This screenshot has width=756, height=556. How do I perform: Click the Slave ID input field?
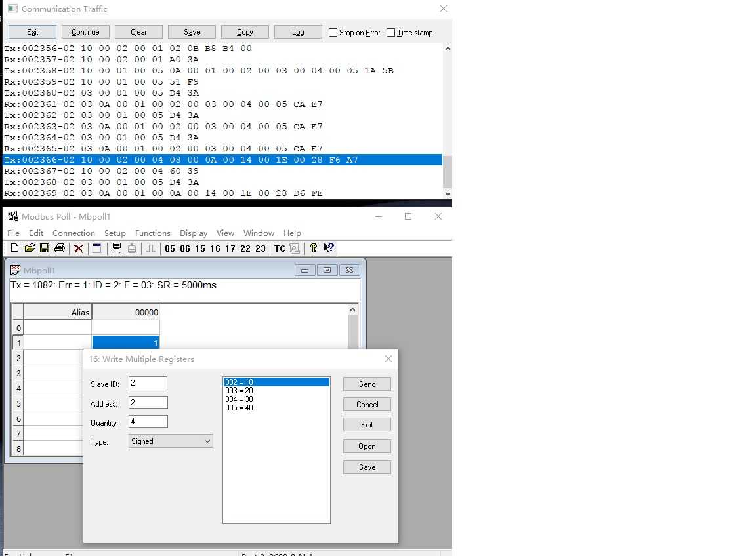coord(148,384)
